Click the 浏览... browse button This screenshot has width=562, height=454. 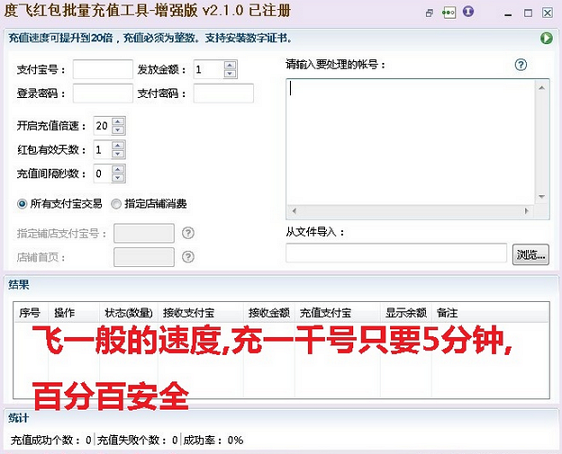pos(531,255)
